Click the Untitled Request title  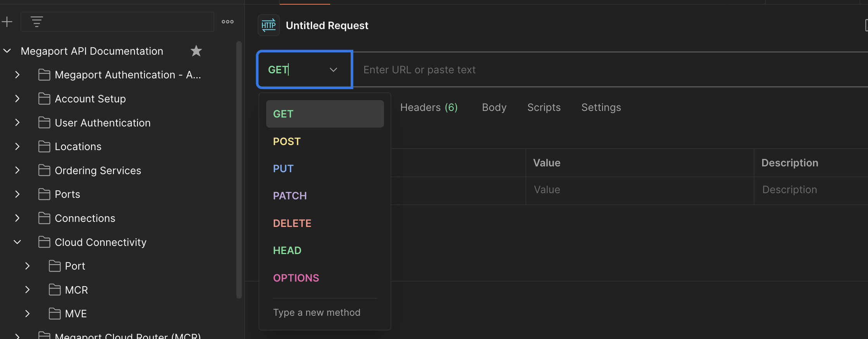coord(327,26)
